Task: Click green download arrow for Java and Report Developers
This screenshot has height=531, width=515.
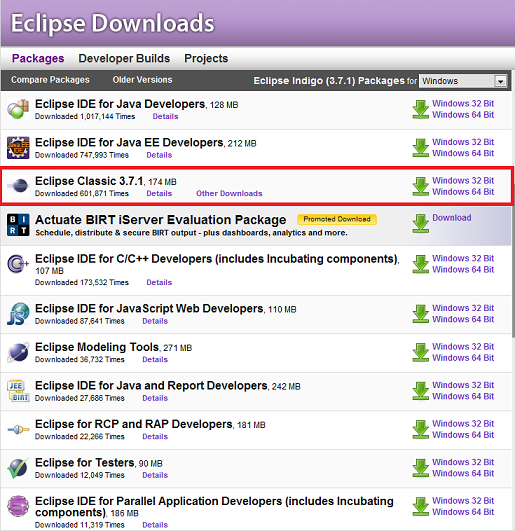Action: (x=421, y=391)
